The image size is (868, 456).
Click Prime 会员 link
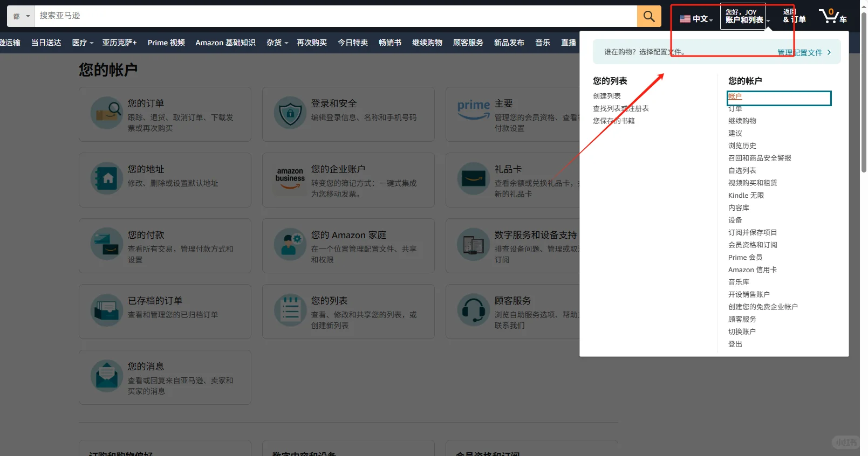(x=746, y=257)
